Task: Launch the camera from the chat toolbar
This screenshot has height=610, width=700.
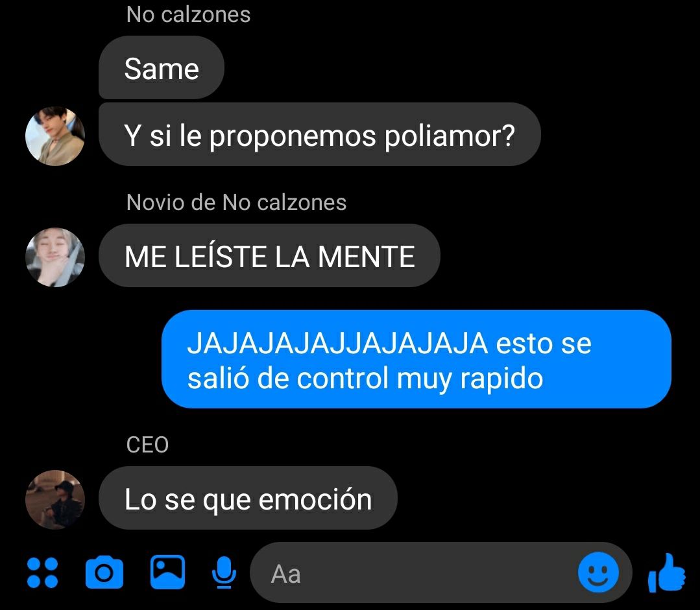Action: tap(104, 572)
